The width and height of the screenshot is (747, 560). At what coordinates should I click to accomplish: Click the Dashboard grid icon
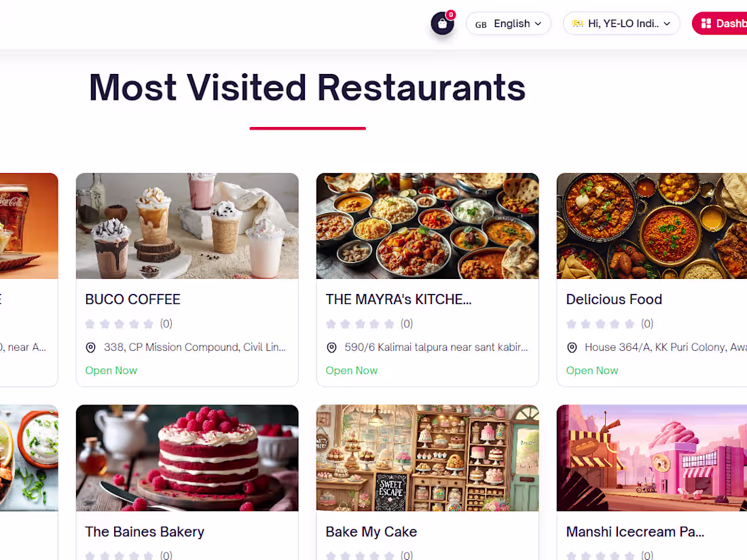point(706,23)
